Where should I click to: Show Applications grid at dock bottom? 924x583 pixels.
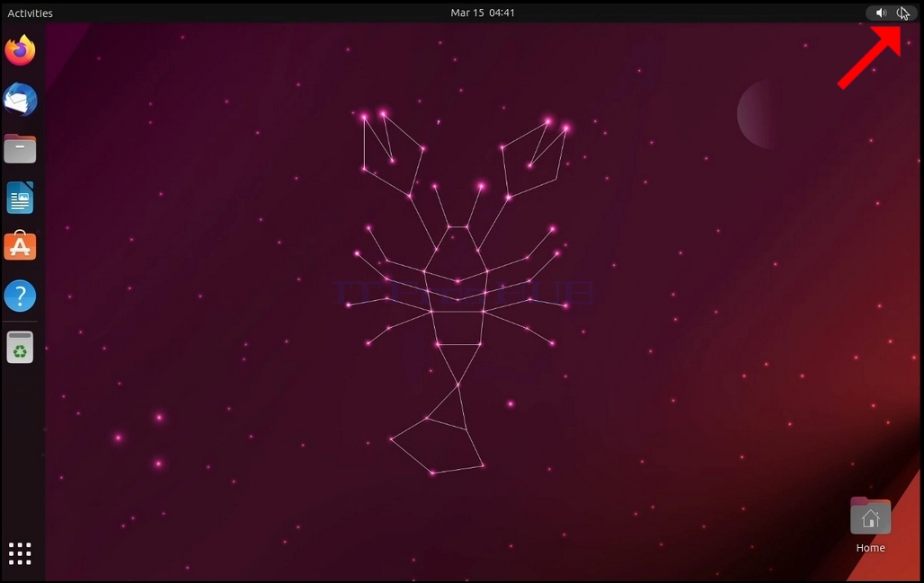click(20, 553)
